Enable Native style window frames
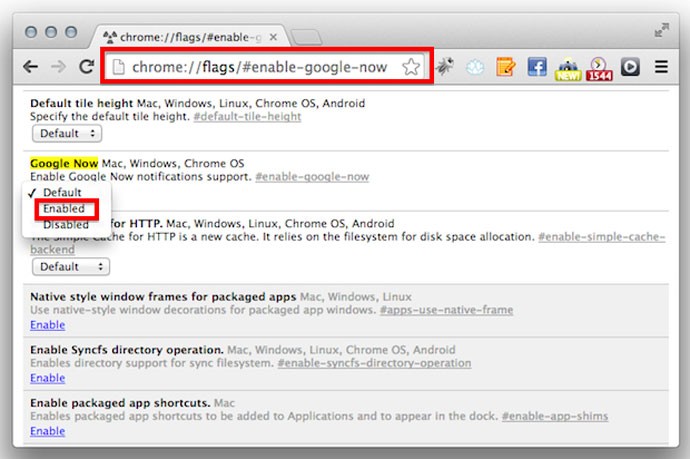Image resolution: width=690 pixels, height=459 pixels. pyautogui.click(x=47, y=325)
